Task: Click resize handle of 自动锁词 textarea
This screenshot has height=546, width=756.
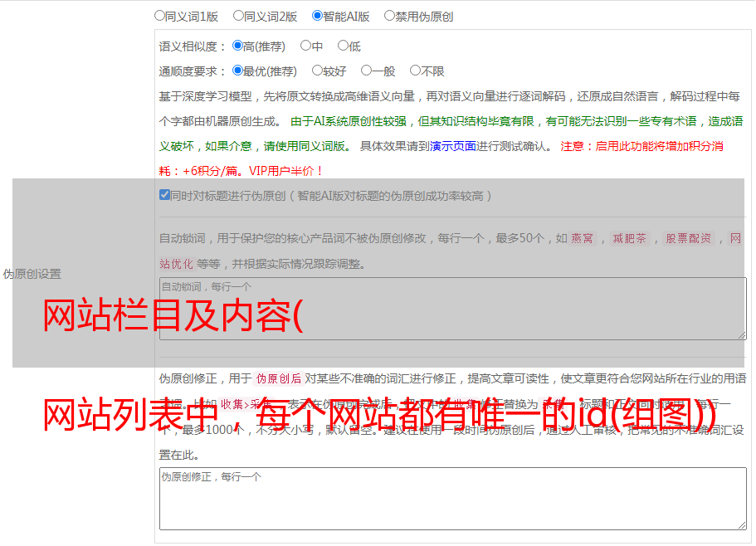Action: pos(742,335)
